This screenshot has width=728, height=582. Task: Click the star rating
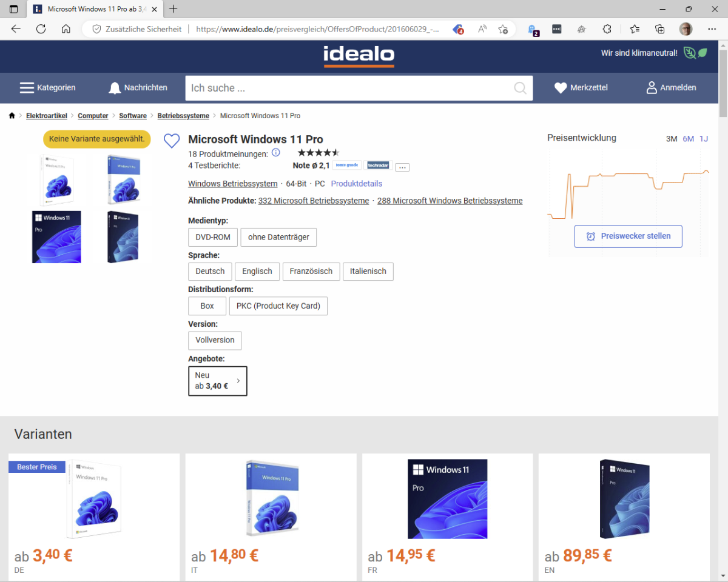318,153
